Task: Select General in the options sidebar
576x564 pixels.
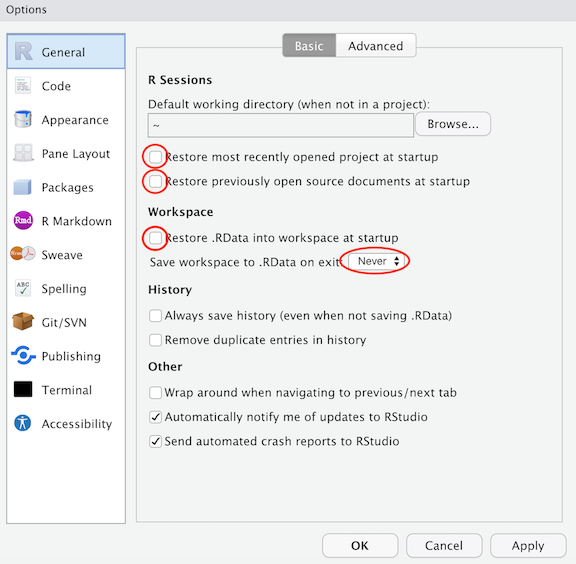Action: tap(66, 51)
